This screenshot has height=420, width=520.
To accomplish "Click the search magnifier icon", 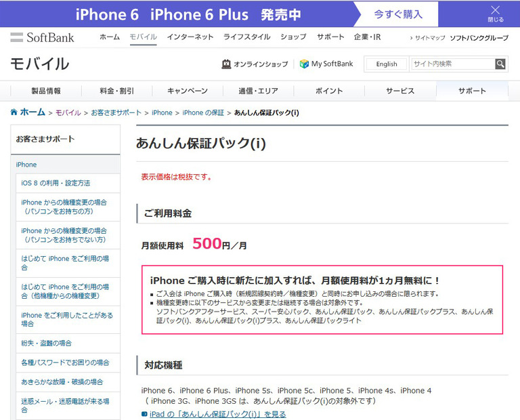I will (500, 64).
